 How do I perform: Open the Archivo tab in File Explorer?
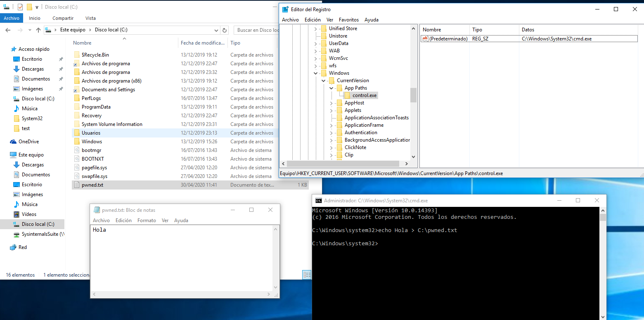tap(12, 18)
